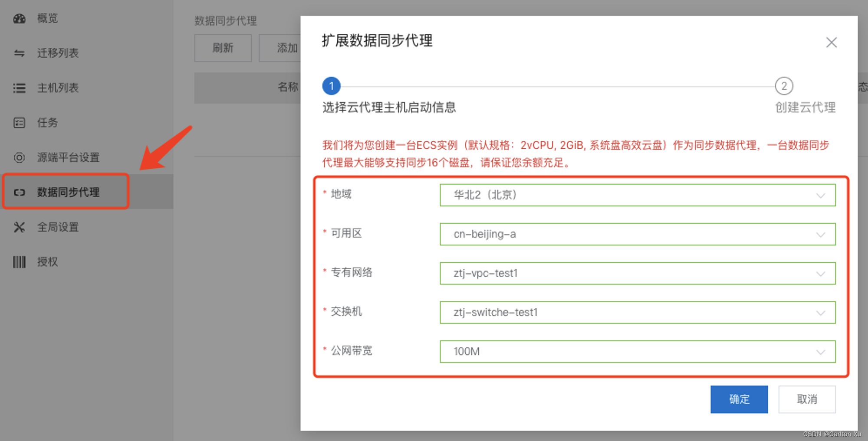Click the 扩展数据同步代理 dialog title

pos(377,41)
